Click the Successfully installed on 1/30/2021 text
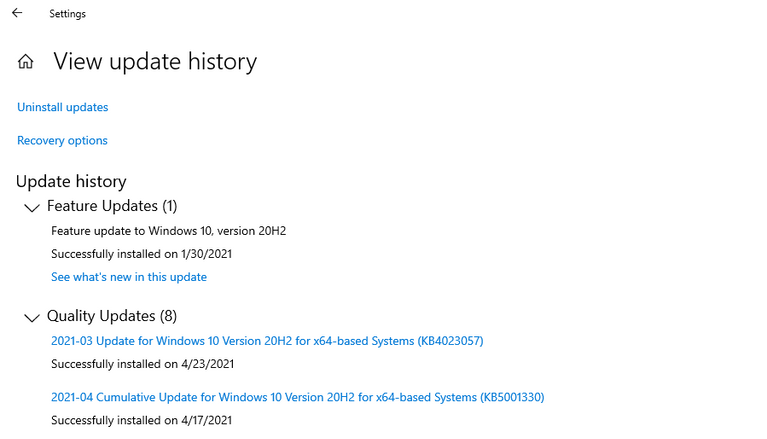Viewport: 767px width, 439px height. coord(141,254)
